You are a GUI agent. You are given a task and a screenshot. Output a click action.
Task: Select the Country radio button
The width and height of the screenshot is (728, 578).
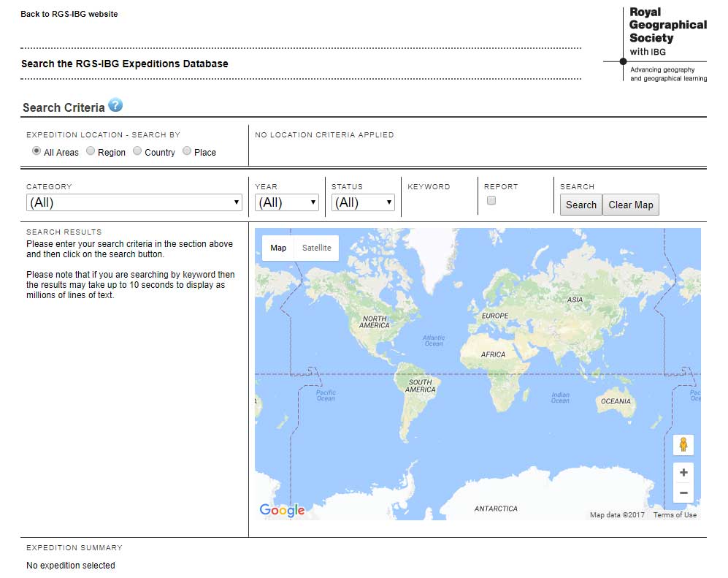tap(137, 151)
